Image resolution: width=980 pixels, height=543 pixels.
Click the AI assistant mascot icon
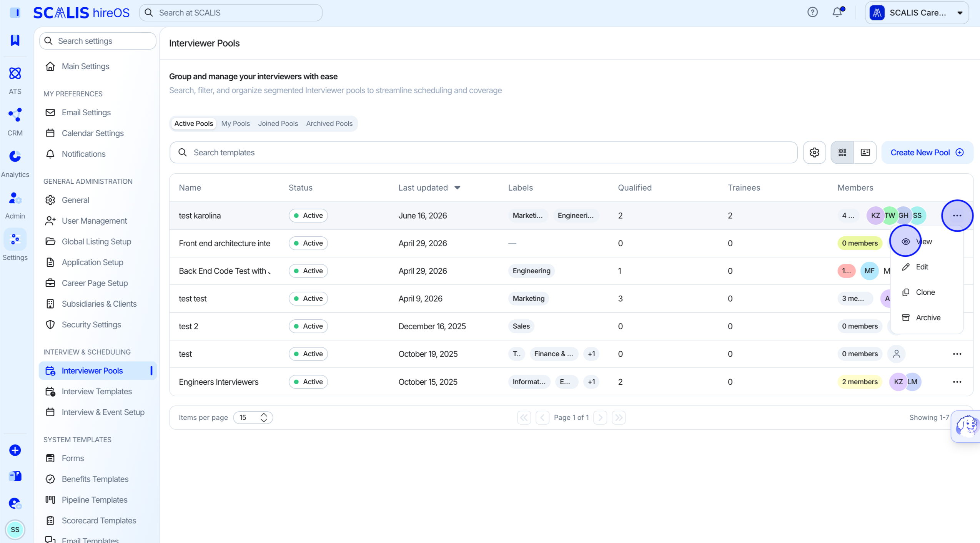click(x=966, y=426)
